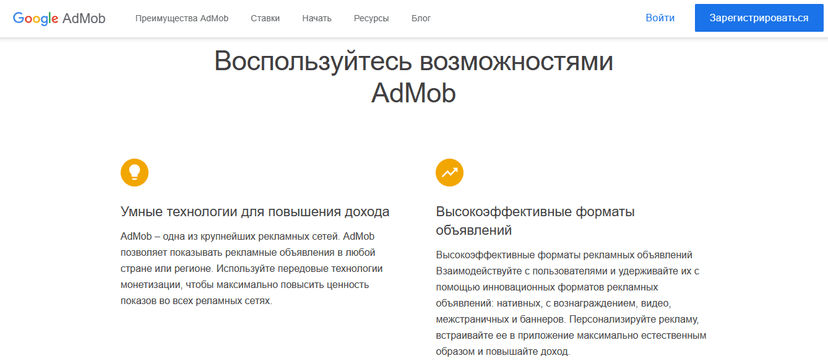Screen dimensions: 828x360
Task: Click the Зарегистрироваться button
Action: [x=759, y=18]
